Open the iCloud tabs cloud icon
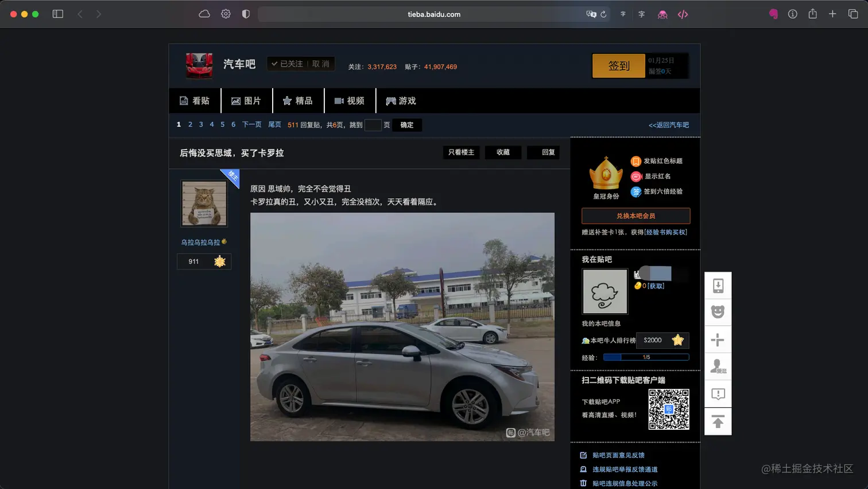The height and width of the screenshot is (489, 868). point(204,14)
